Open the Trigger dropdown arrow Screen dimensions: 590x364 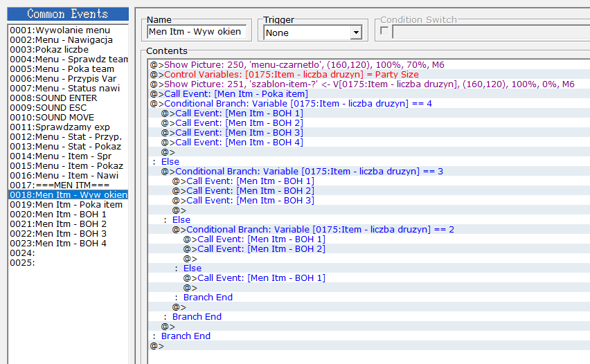coord(355,33)
